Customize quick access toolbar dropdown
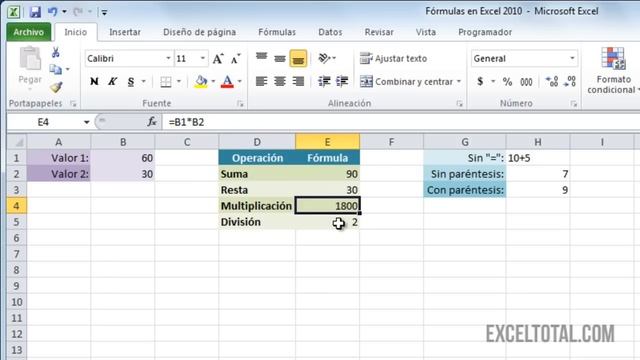This screenshot has height=360, width=640. (x=104, y=12)
